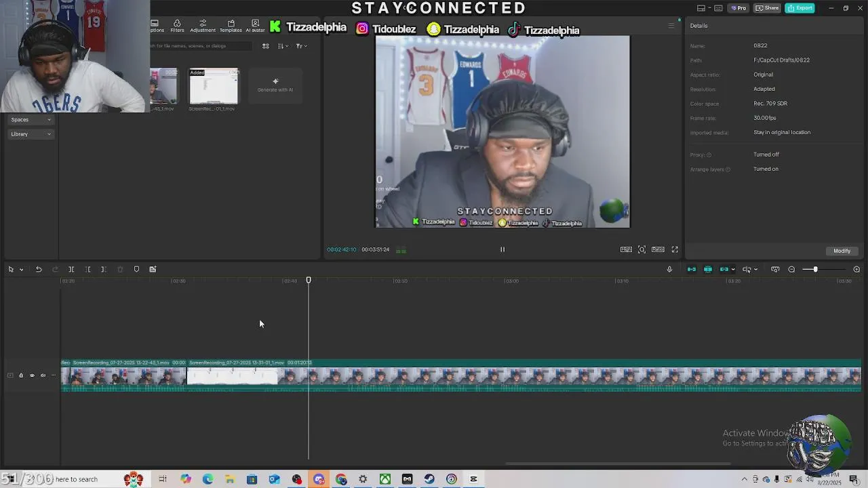The image size is (868, 488).
Task: Click the Generate with AI card
Action: point(275,86)
